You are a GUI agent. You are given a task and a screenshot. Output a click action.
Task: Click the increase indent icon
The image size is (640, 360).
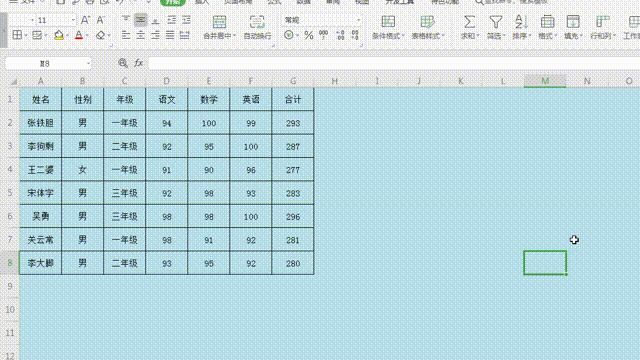(186, 20)
